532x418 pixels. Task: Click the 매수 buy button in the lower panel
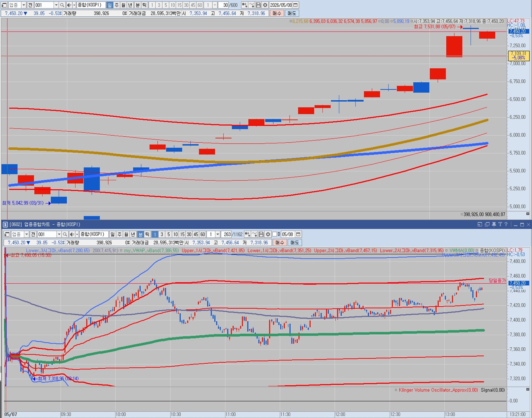tap(280, 243)
